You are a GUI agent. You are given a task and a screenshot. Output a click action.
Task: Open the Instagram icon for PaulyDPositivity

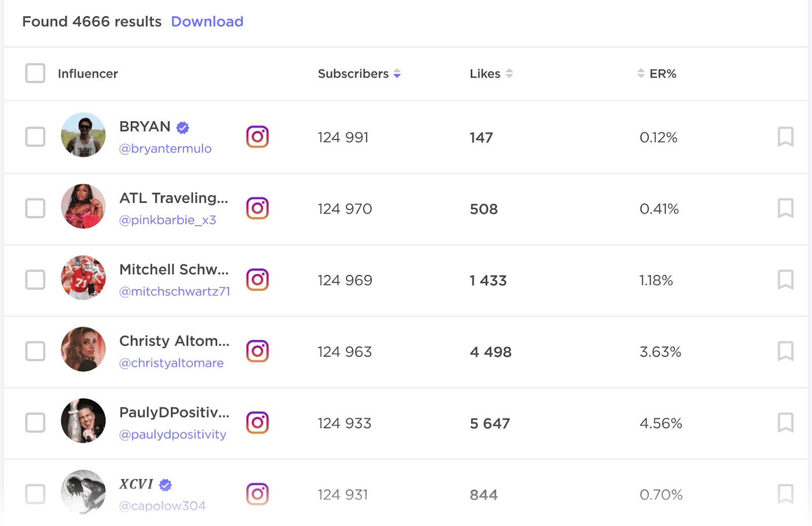pyautogui.click(x=258, y=422)
